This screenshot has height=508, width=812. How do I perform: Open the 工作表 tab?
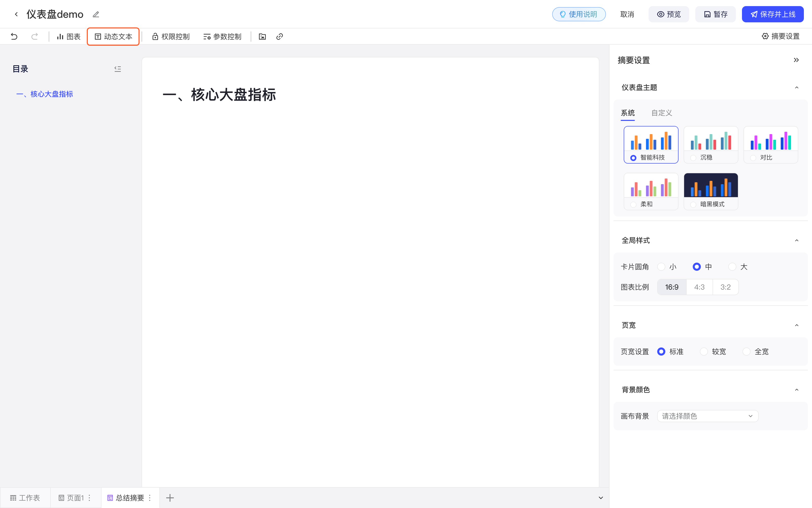(x=25, y=498)
